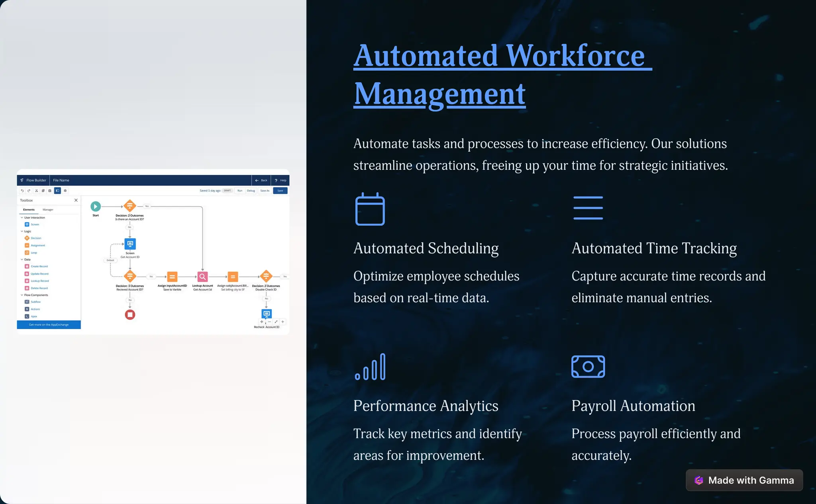This screenshot has height=504, width=816.
Task: Click the 'Default' connector label
Action: coord(110,260)
